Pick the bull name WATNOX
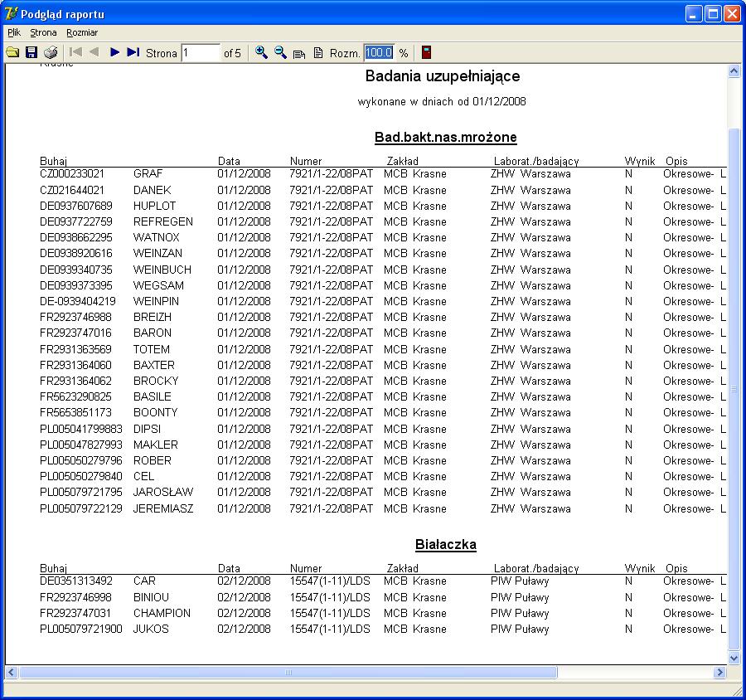 (157, 238)
